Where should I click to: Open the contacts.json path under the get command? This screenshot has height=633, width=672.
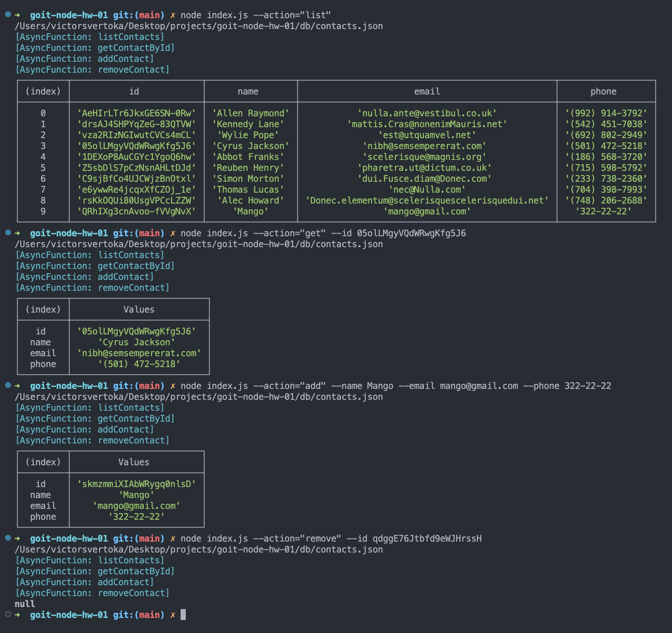click(199, 244)
